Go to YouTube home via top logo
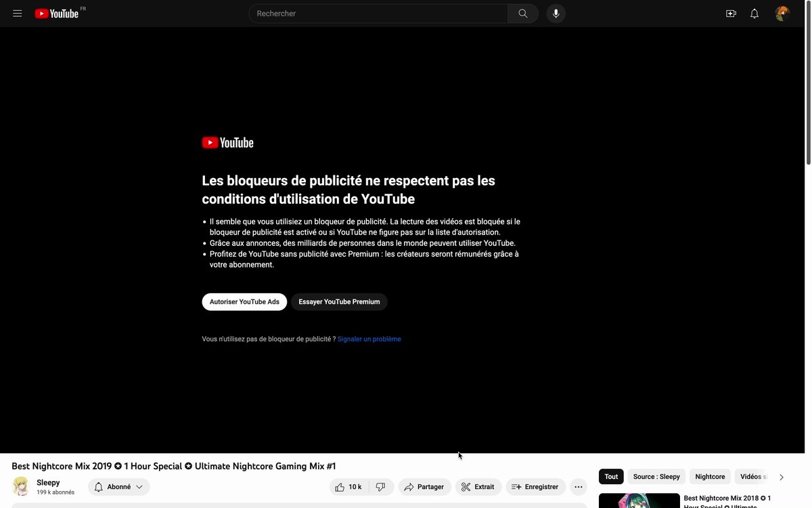 [57, 14]
